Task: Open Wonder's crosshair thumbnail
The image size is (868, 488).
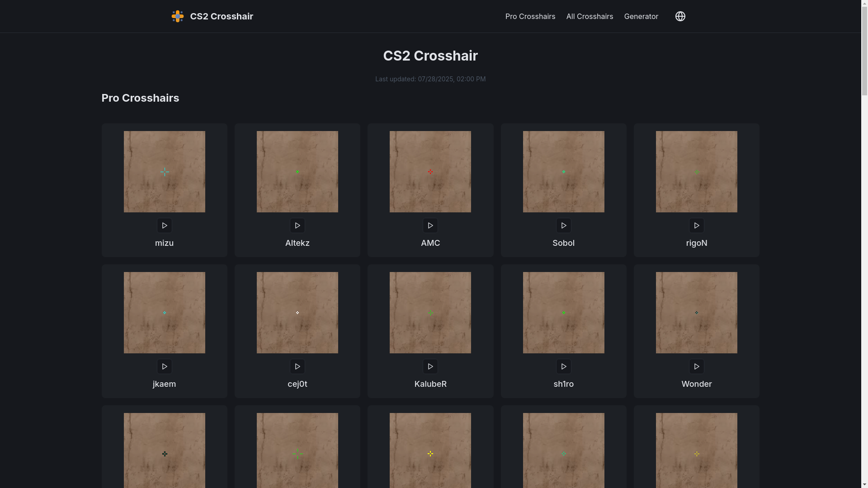Action: pyautogui.click(x=697, y=313)
